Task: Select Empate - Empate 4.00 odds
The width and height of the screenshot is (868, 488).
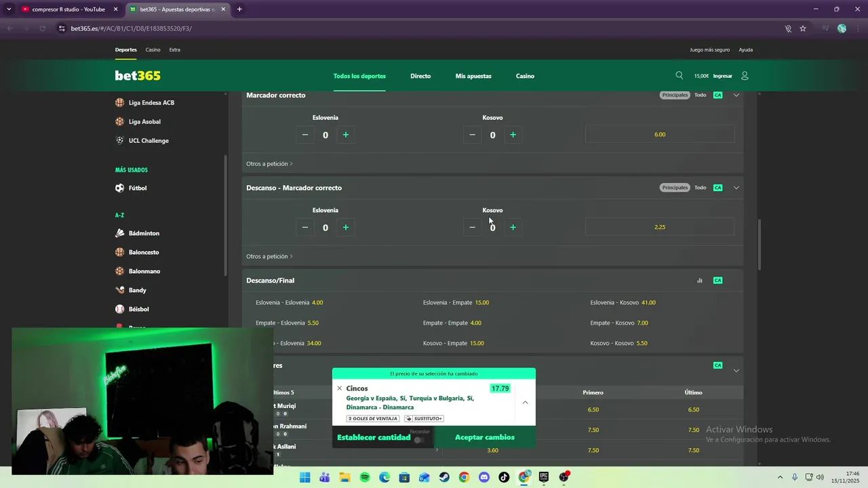Action: click(452, 323)
